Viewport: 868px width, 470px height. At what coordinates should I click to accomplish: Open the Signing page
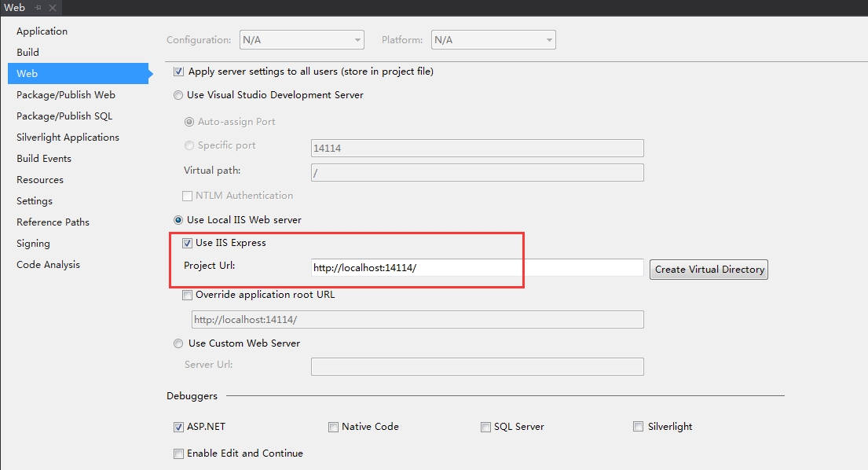33,244
